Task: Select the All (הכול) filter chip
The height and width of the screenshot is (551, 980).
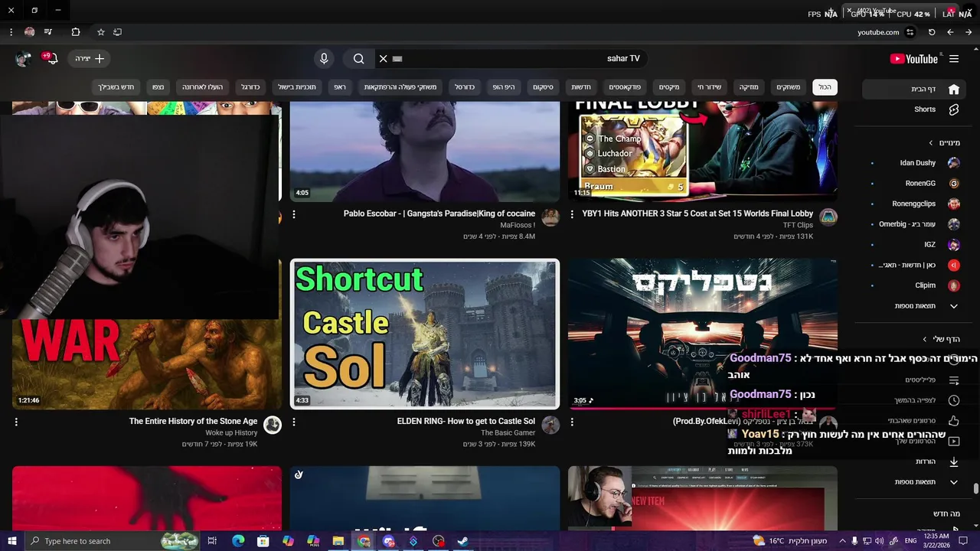Action: pyautogui.click(x=825, y=87)
